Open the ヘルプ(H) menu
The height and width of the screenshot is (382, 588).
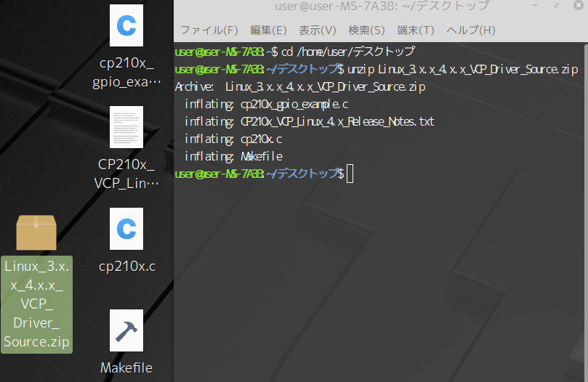pyautogui.click(x=470, y=31)
